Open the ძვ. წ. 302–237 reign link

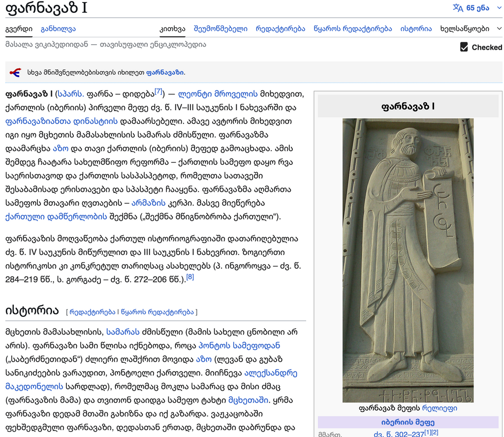click(x=399, y=435)
